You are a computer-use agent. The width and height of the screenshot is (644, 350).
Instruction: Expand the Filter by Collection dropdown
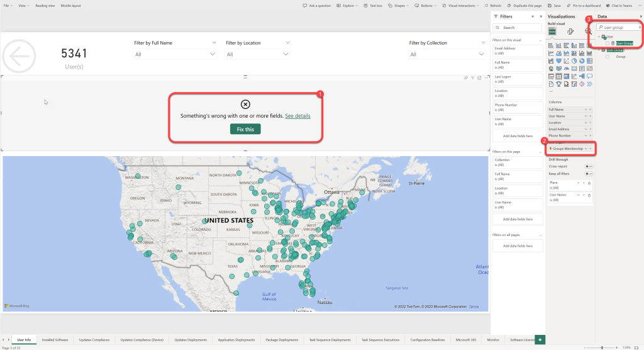[x=441, y=54]
